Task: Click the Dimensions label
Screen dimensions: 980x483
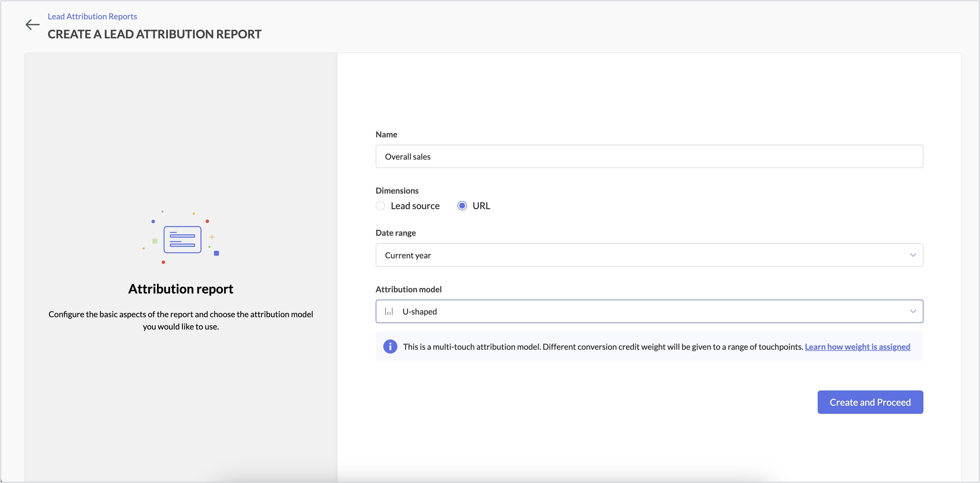Action: tap(397, 191)
